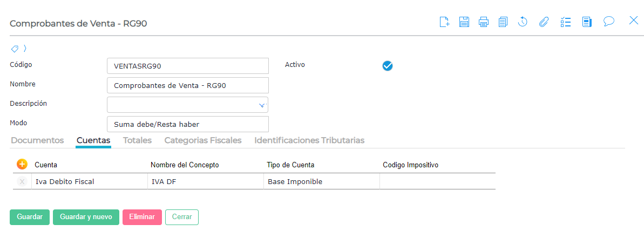Open the Categorias Fiscales tab
Image resolution: width=644 pixels, height=231 pixels.
(202, 140)
